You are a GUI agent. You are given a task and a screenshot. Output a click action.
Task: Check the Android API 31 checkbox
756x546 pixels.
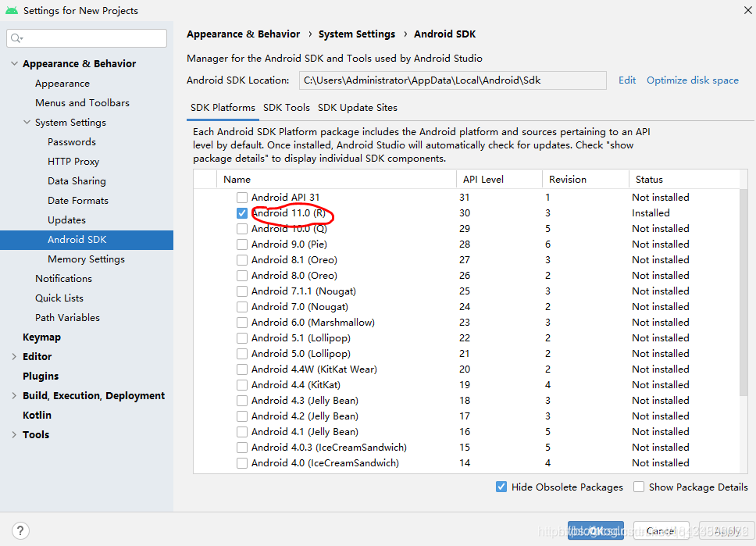pyautogui.click(x=242, y=198)
